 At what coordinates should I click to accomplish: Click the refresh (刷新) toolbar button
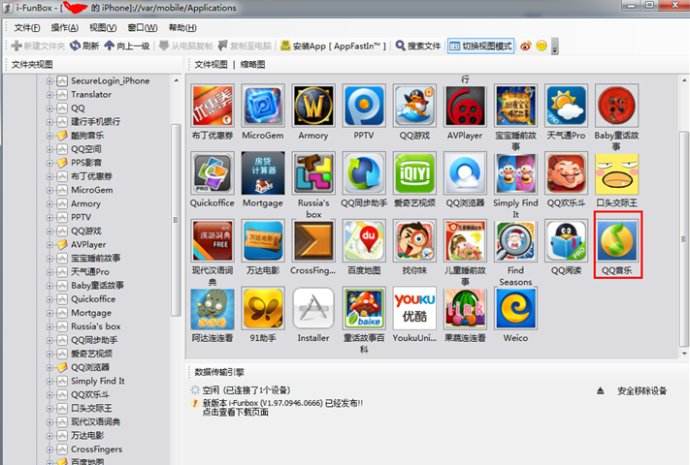[x=84, y=46]
